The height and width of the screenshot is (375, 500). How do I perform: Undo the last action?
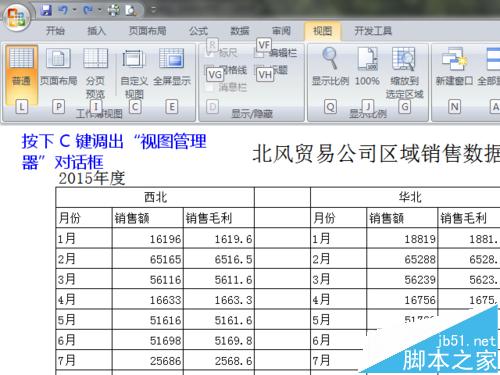pos(63,10)
